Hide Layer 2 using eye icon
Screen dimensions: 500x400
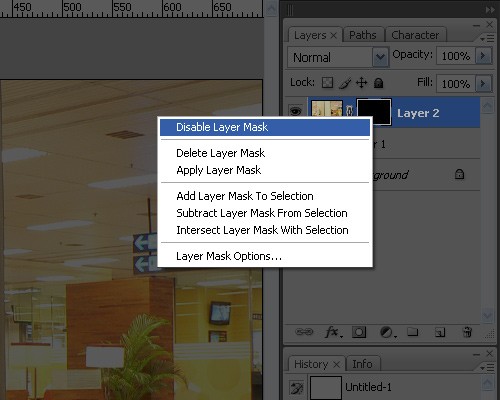click(x=296, y=110)
